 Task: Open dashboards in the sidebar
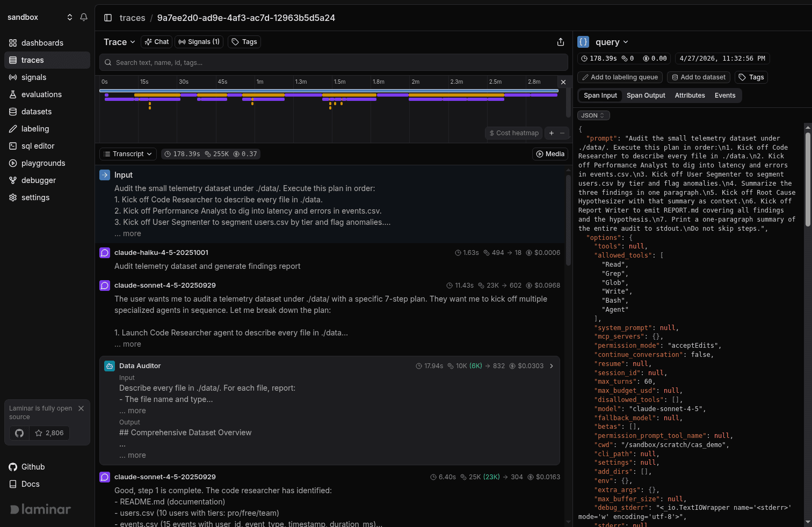47,43
